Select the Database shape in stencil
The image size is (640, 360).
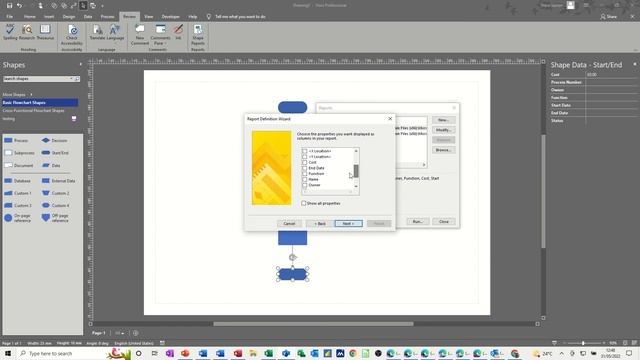17,180
